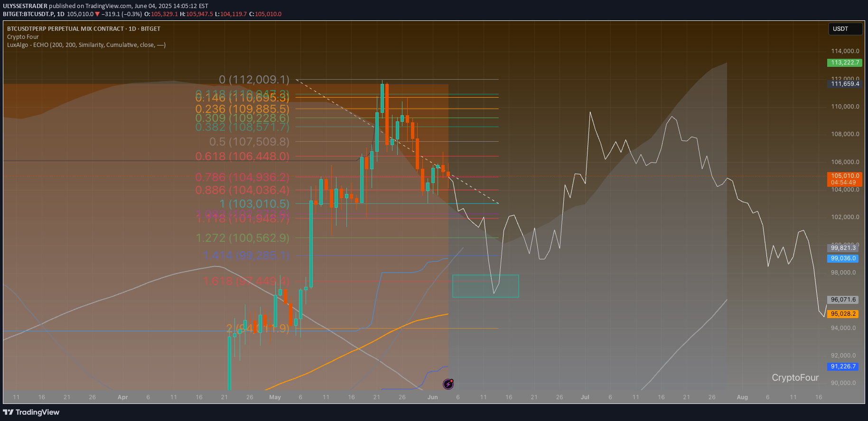The image size is (868, 421).
Task: Click the 96,071.6 price label
Action: click(x=843, y=300)
